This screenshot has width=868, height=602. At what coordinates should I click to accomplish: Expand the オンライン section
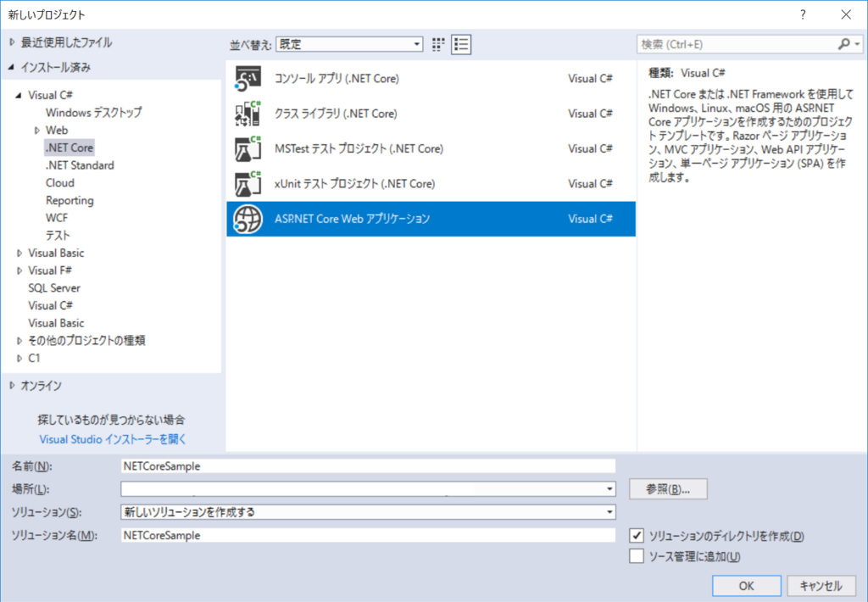12,386
